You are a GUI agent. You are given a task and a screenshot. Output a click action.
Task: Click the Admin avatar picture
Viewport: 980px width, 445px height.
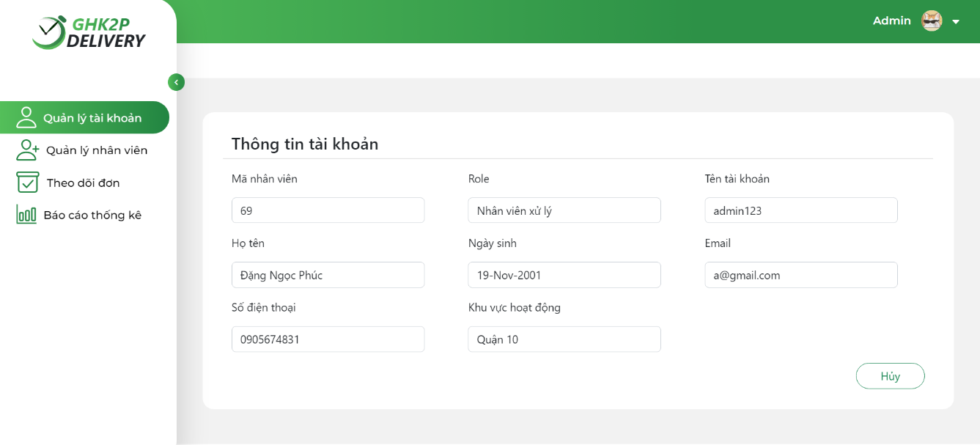pos(932,21)
